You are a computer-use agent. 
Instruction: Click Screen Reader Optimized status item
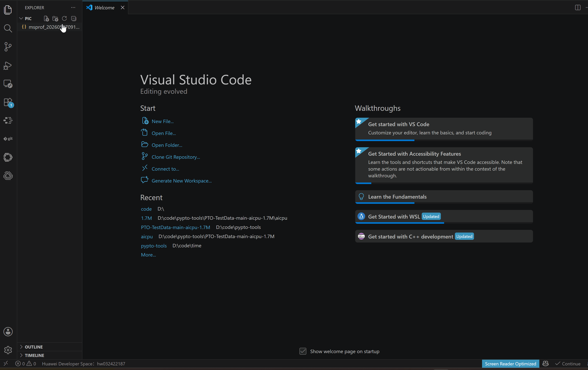tap(510, 364)
